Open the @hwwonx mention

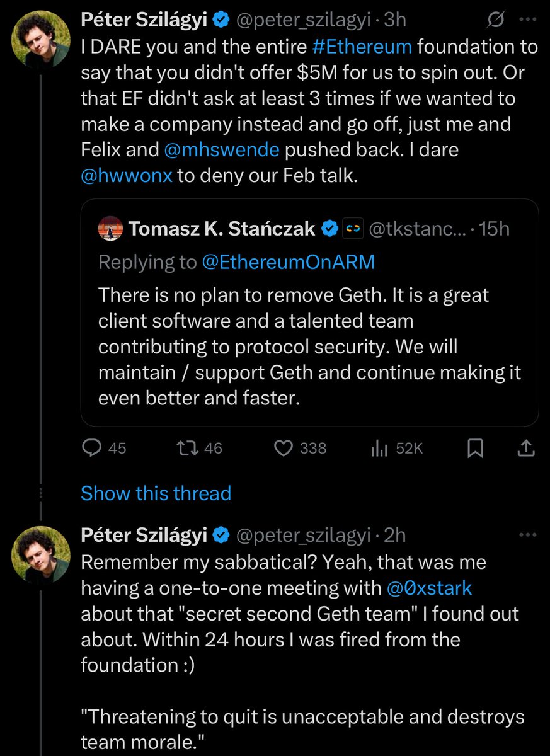pos(125,176)
